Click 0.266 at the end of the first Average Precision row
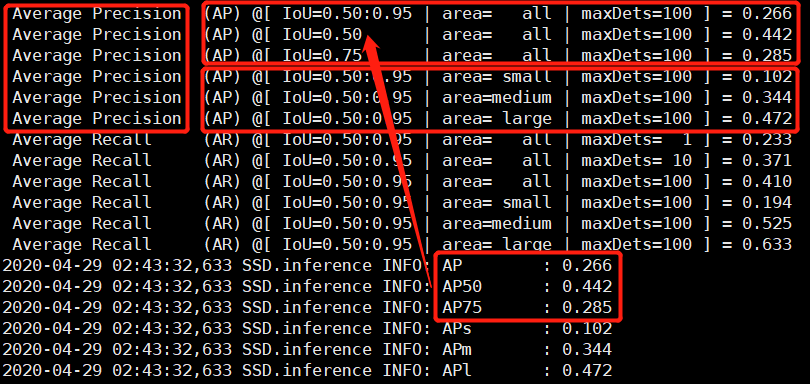The image size is (810, 384). click(x=767, y=13)
